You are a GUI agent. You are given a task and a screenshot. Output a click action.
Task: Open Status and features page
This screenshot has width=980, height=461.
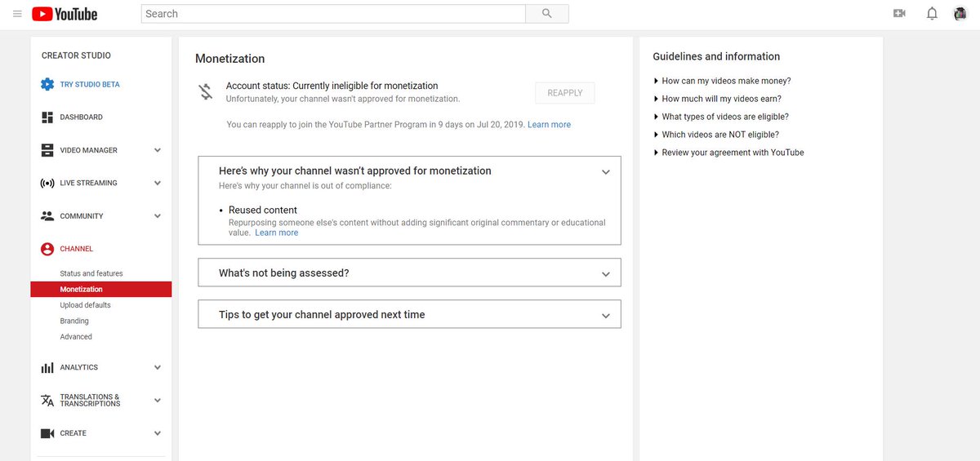[91, 273]
